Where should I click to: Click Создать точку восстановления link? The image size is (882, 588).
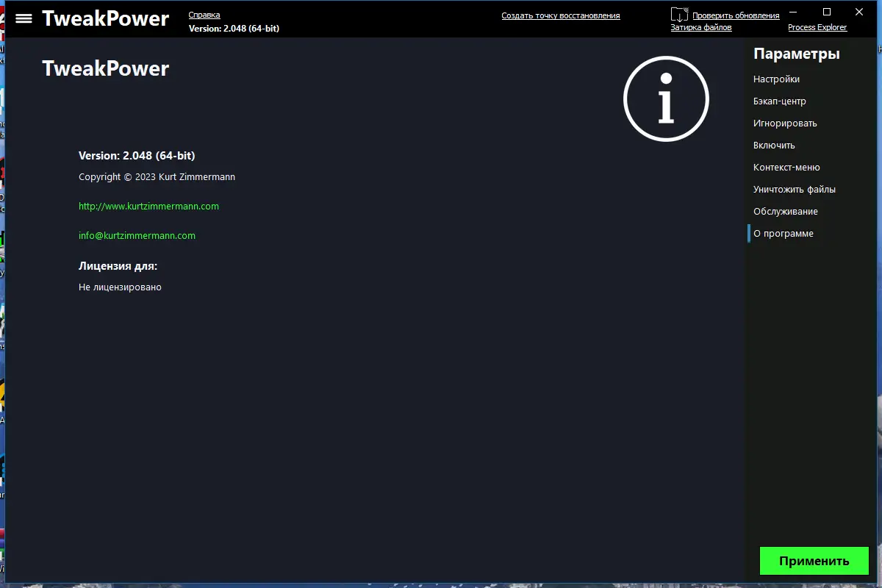(x=561, y=15)
